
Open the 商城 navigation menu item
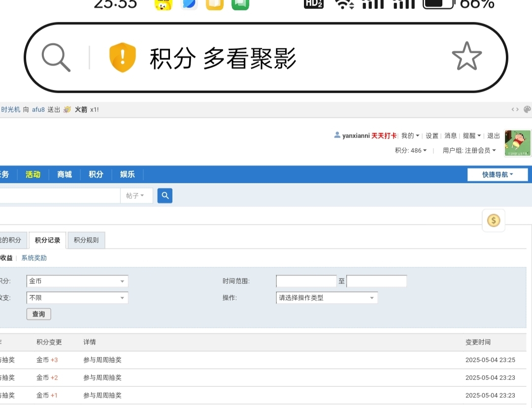65,174
